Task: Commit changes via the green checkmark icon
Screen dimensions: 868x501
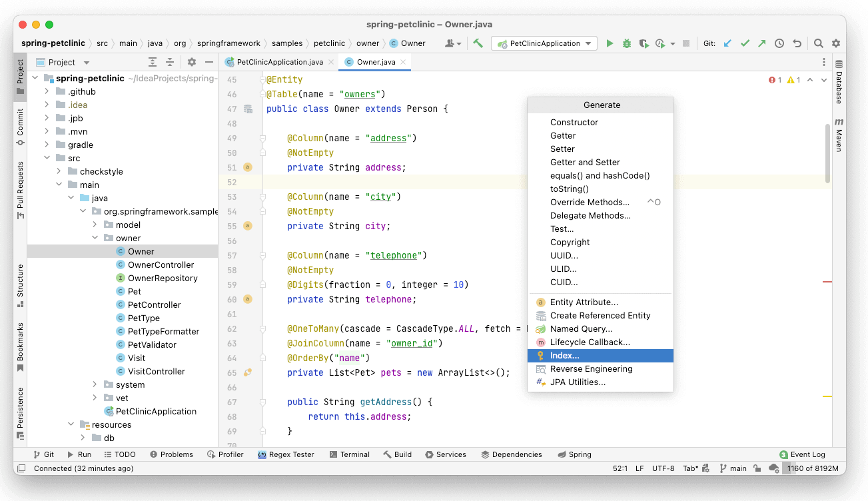Action: (x=745, y=43)
